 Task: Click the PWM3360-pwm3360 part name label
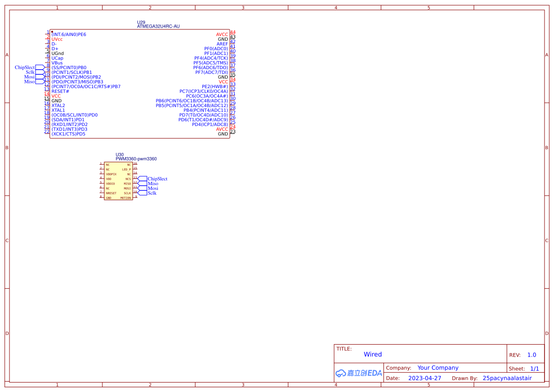tap(136, 159)
